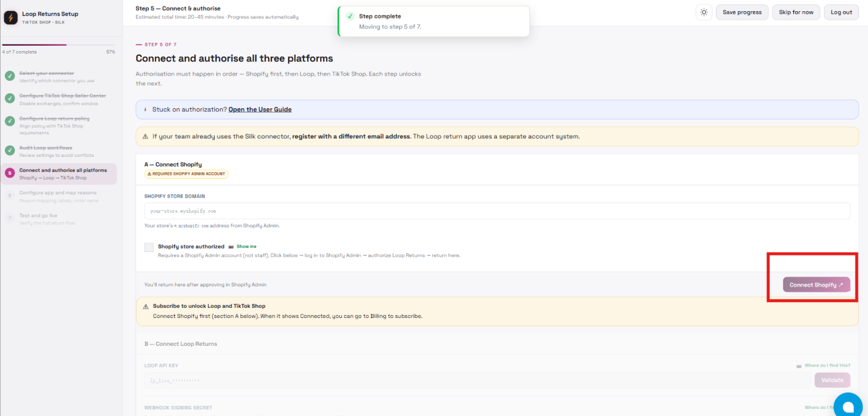Click the 'B — Connect Loop Returns' section title
The height and width of the screenshot is (416, 868).
181,344
